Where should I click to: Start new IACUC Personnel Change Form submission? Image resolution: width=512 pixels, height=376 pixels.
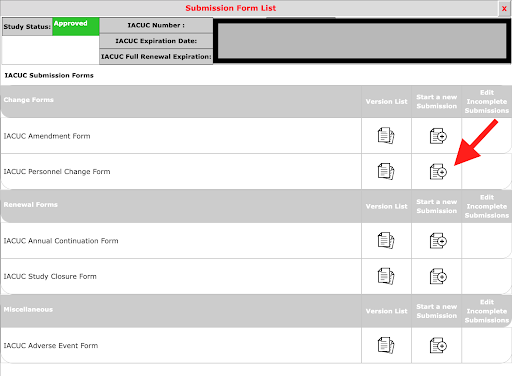(x=438, y=171)
